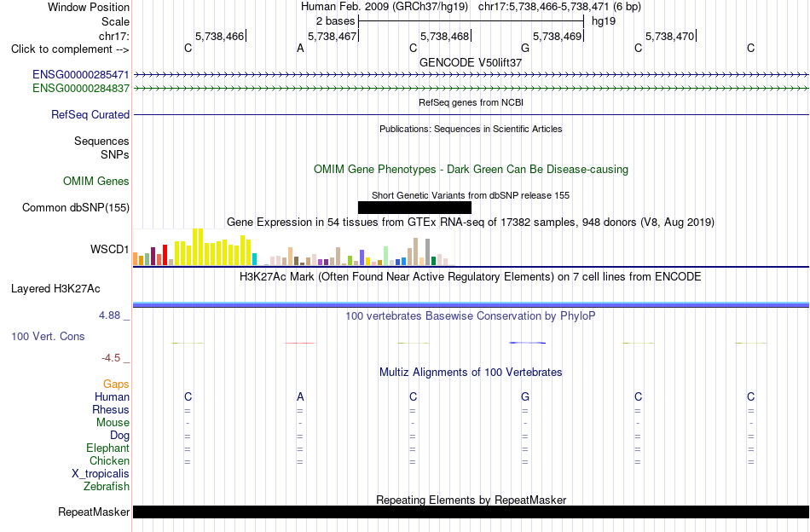Click the GTEx Gene Expression track title
This screenshot has width=810, height=532.
(471, 223)
